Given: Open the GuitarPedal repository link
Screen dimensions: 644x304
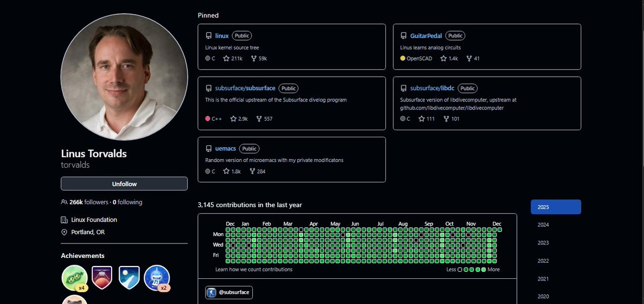Looking at the screenshot, I should 427,35.
